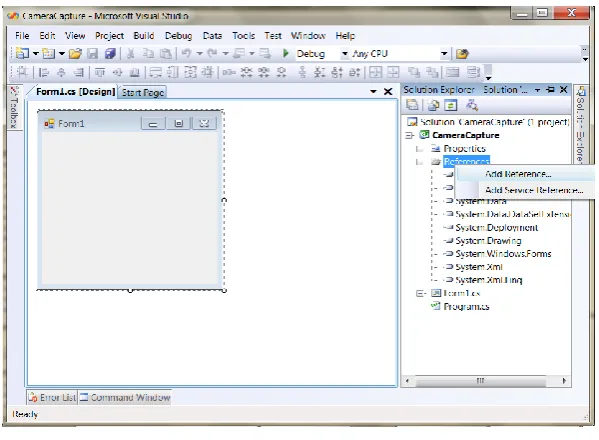Open the Error List tab
599x440 pixels.
point(52,398)
